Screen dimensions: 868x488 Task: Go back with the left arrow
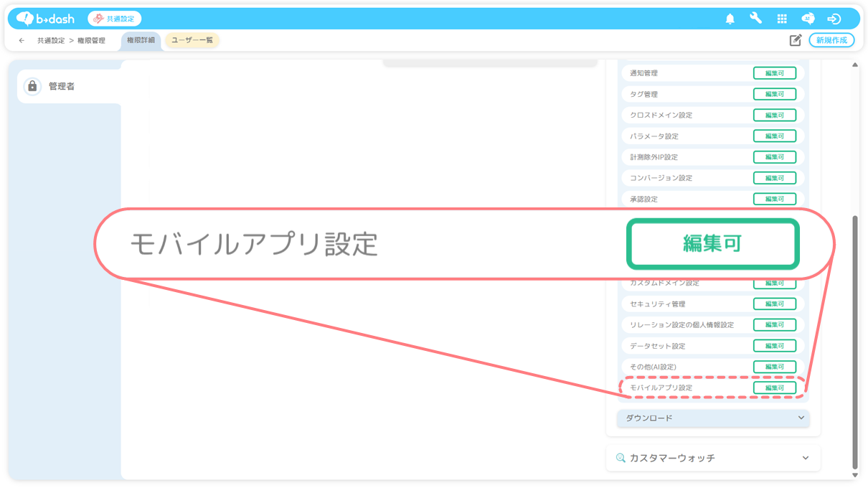(x=22, y=41)
